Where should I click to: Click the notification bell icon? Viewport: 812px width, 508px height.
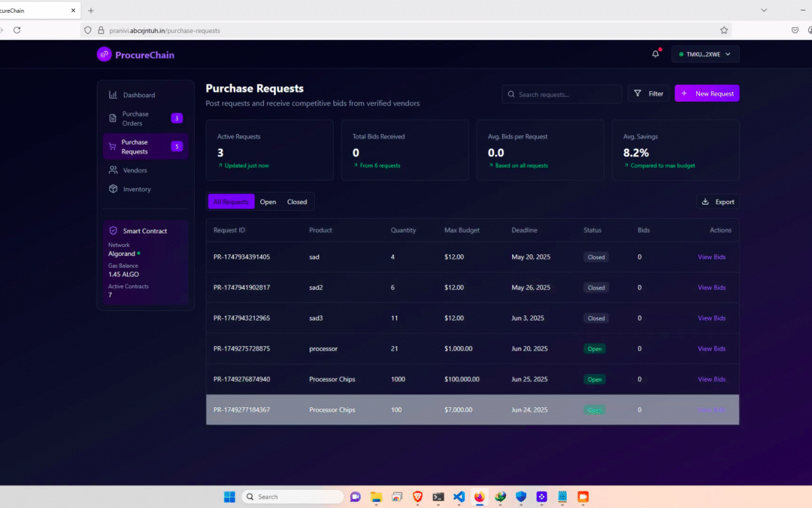pos(655,53)
